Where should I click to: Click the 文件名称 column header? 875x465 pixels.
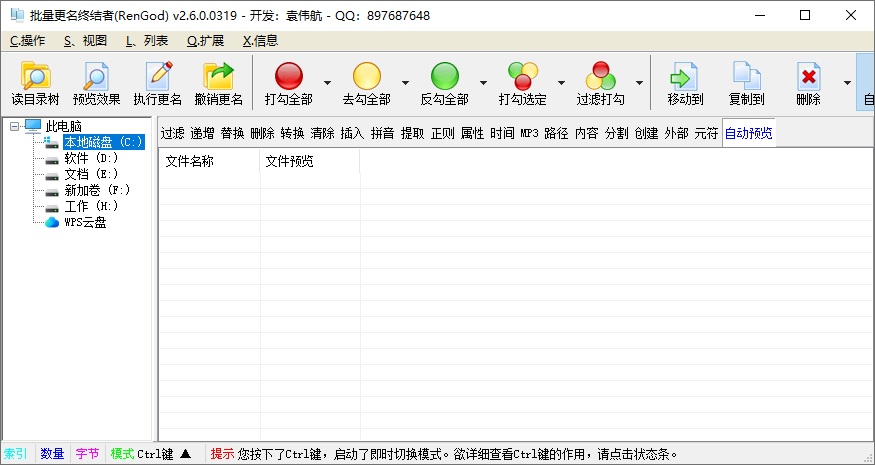(x=209, y=161)
